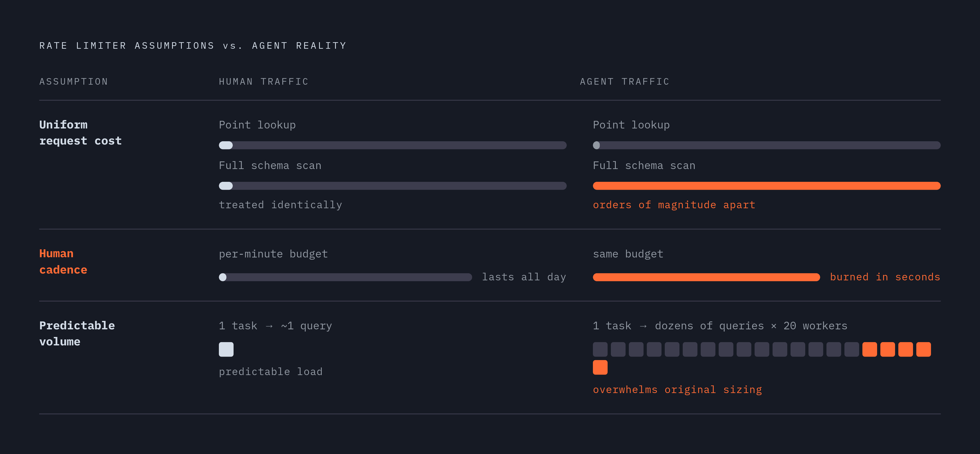Click the 'AGENT TRAFFIC' column header
Viewport: 980px width, 454px height.
(x=624, y=82)
